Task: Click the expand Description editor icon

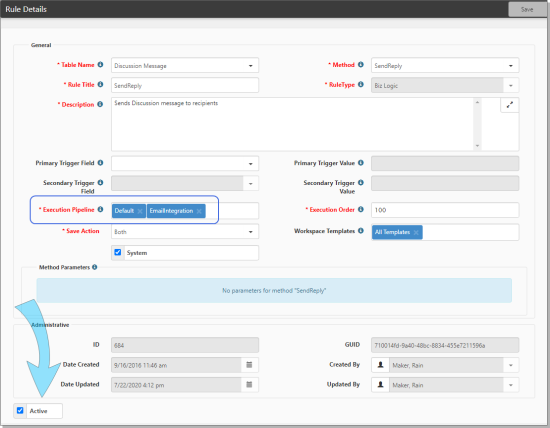Action: click(x=509, y=105)
